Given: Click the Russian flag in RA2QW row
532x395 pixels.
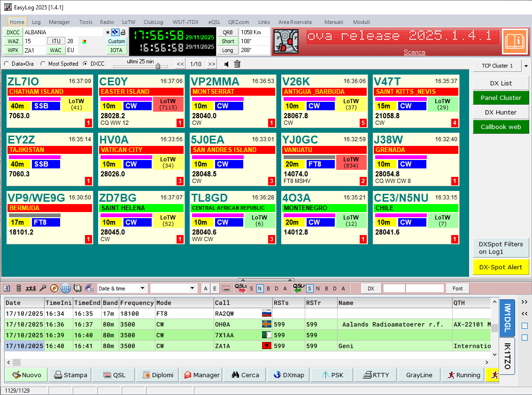Looking at the screenshot, I should (x=267, y=313).
